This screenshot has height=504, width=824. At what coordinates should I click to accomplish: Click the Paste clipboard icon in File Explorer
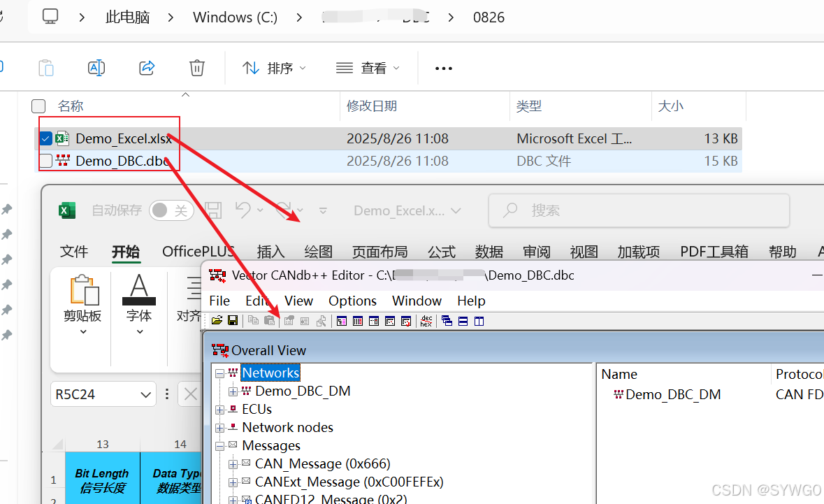pos(46,68)
